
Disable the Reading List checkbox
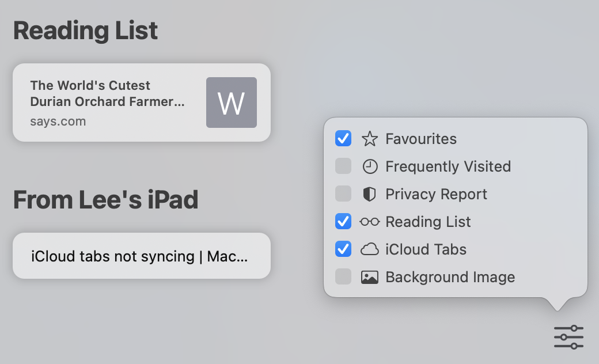343,222
